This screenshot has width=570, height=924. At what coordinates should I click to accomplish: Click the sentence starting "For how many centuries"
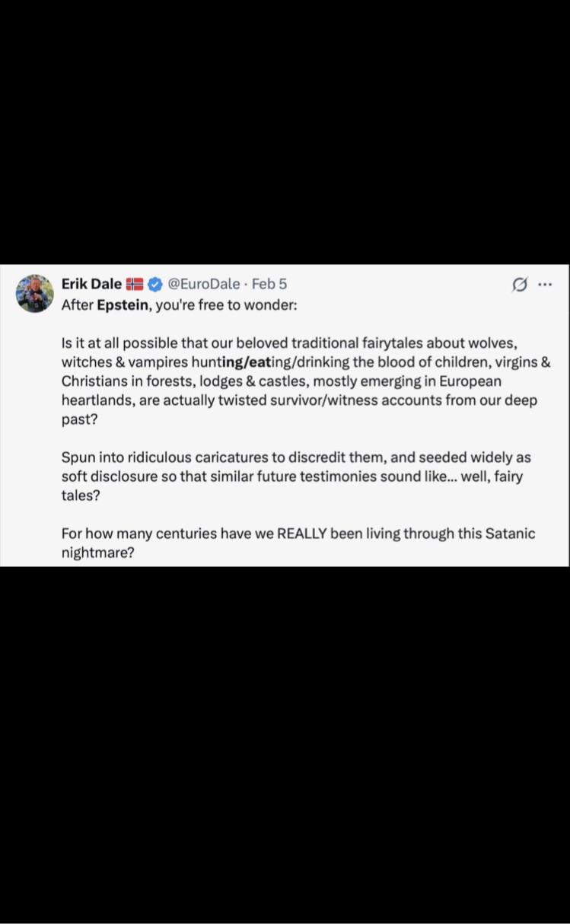pos(298,534)
